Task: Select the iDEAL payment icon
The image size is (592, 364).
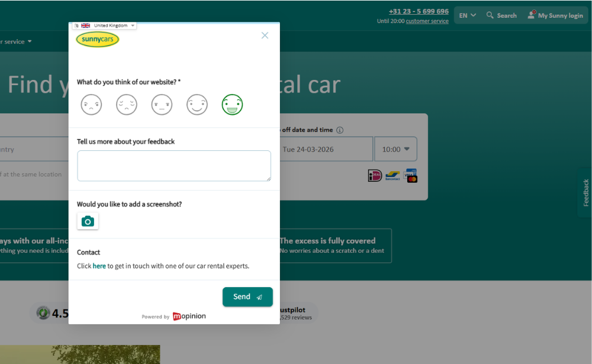Action: (x=375, y=176)
